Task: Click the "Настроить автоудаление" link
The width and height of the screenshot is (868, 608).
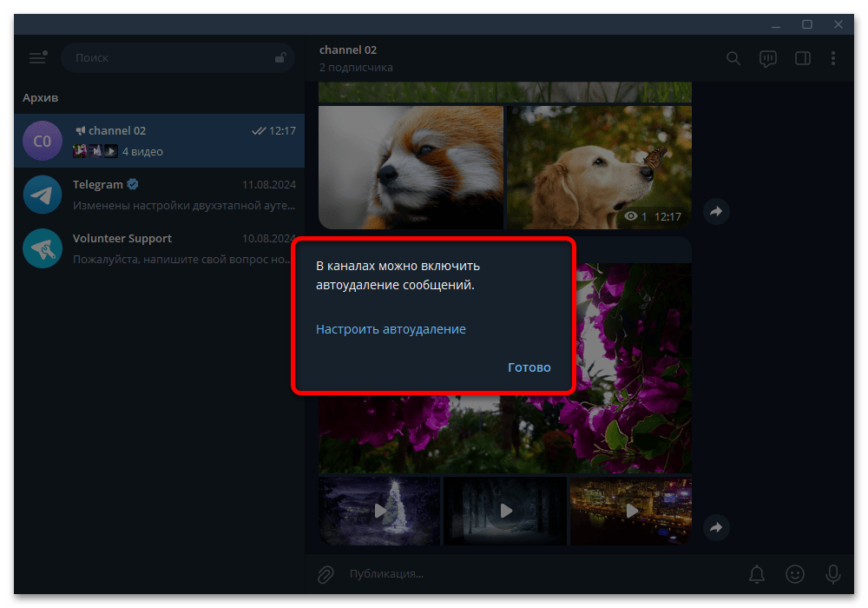Action: pos(391,329)
